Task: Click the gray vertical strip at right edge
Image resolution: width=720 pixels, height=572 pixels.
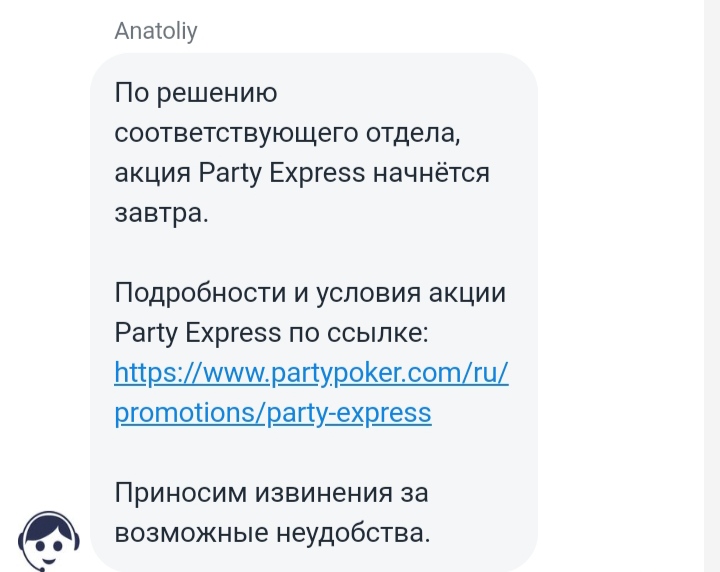Action: point(712,286)
